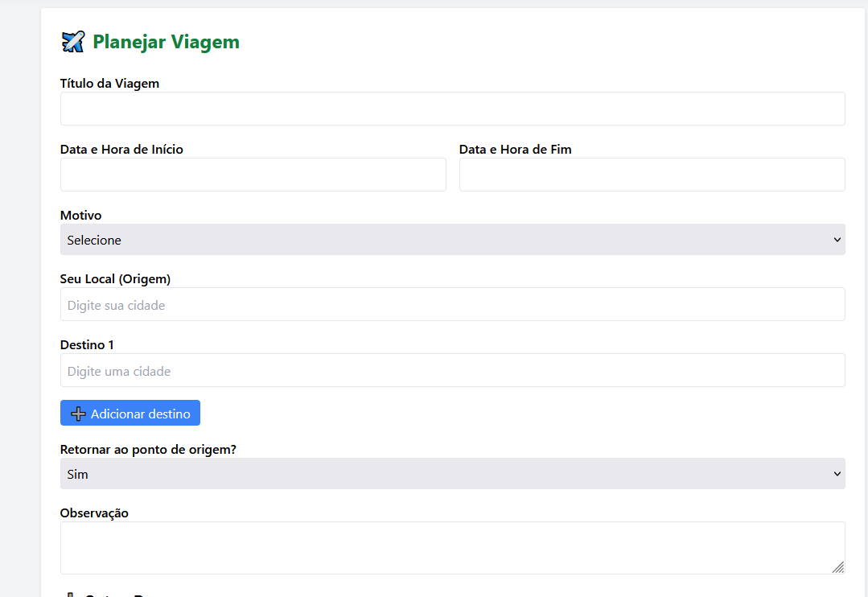The image size is (868, 597).
Task: Open the Retornar ao ponto de origem dropdown arrow
Action: coord(837,474)
